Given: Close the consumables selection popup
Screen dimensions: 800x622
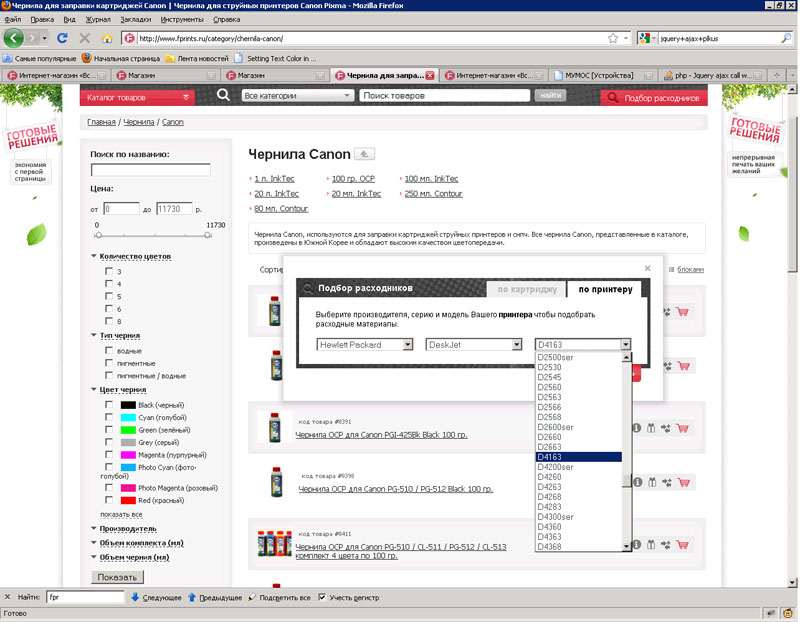Looking at the screenshot, I should (x=647, y=268).
